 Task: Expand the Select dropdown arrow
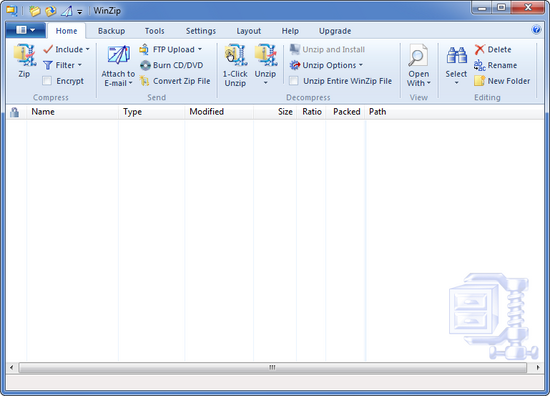coord(456,83)
